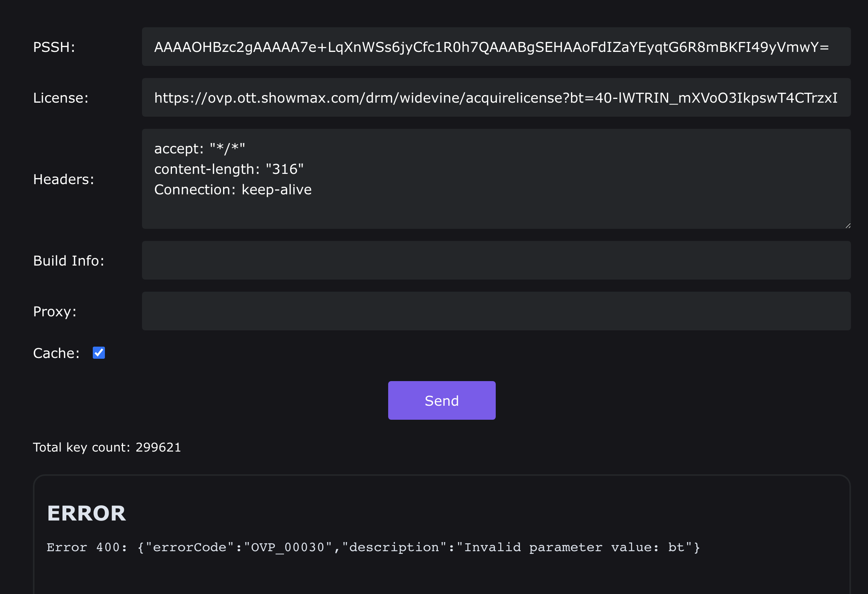Screen dimensions: 868x594
Task: Click the Headers label
Action: pos(64,179)
